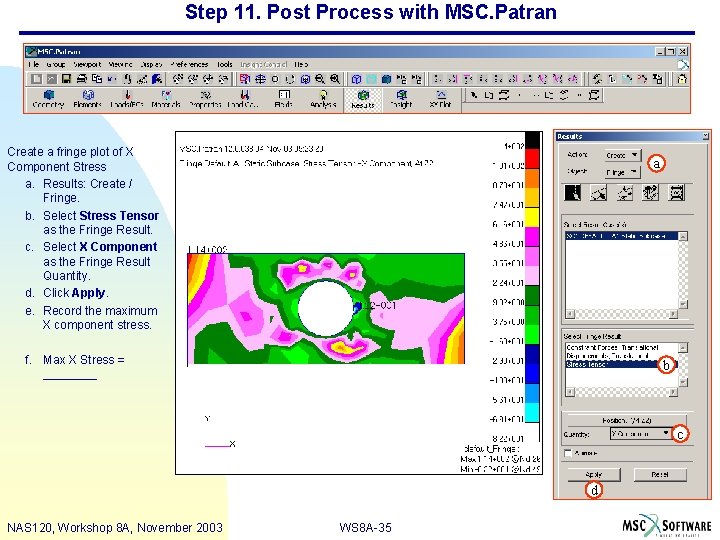Click the result cases list horizontal scrollbar
Screen dimensions: 720x540
click(621, 314)
